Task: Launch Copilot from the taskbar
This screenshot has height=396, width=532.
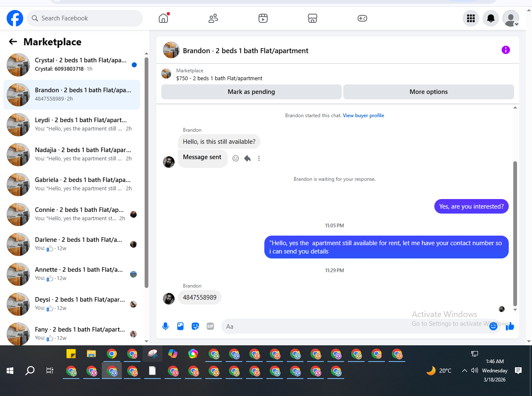Action: [x=173, y=354]
